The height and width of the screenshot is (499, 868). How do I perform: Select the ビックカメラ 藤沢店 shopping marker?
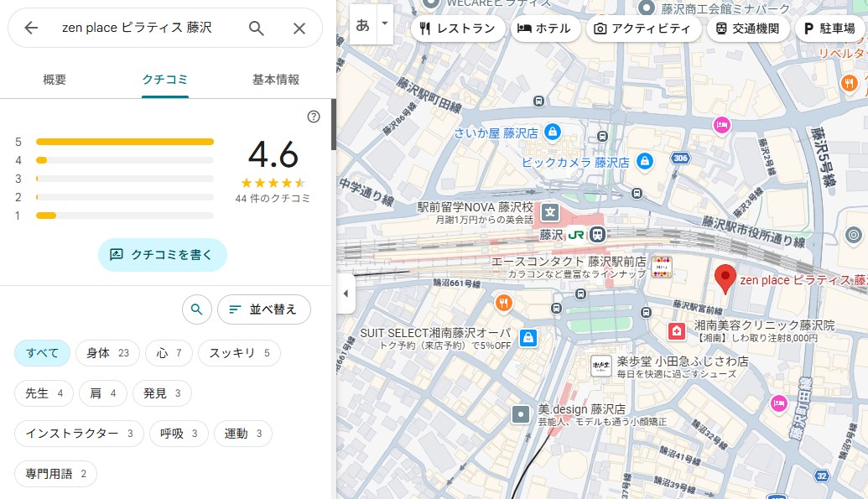click(x=644, y=160)
